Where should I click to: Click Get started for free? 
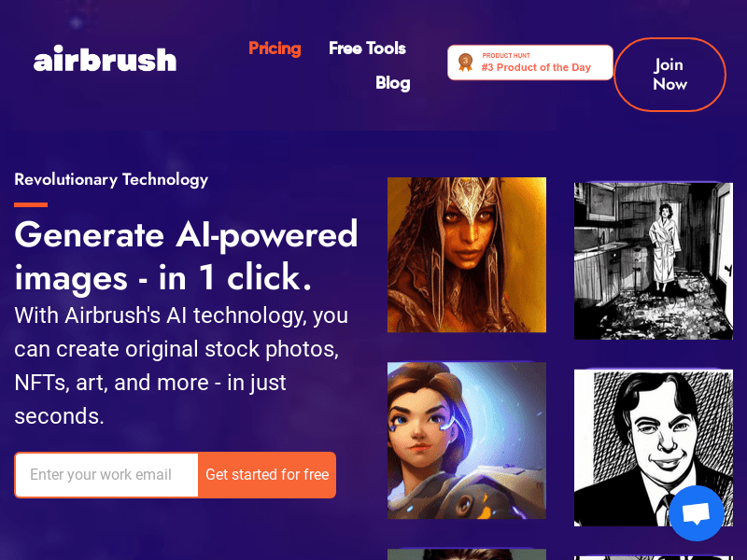click(267, 475)
